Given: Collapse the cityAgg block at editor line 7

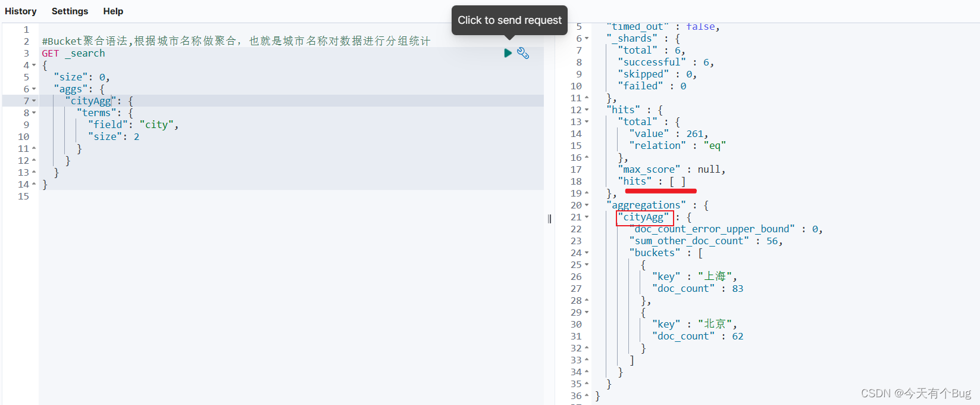Looking at the screenshot, I should 34,101.
